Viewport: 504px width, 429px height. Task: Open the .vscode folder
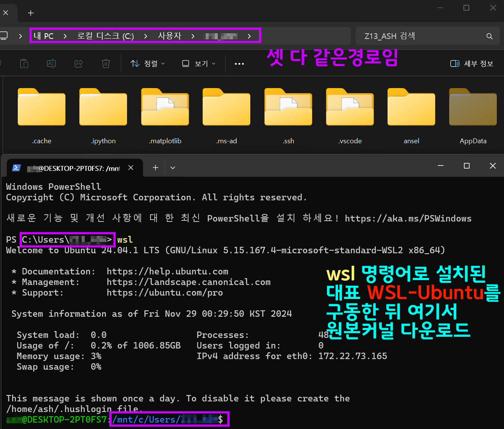pyautogui.click(x=350, y=116)
